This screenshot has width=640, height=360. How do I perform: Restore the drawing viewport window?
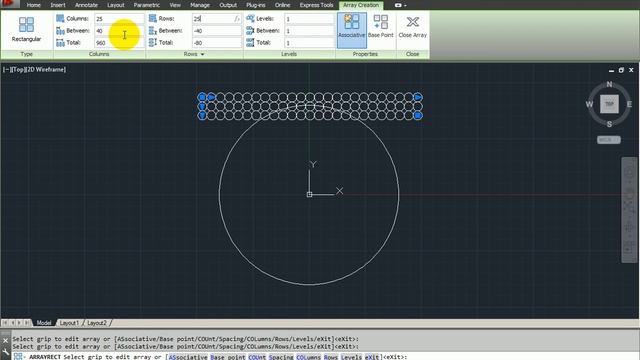coord(621,70)
